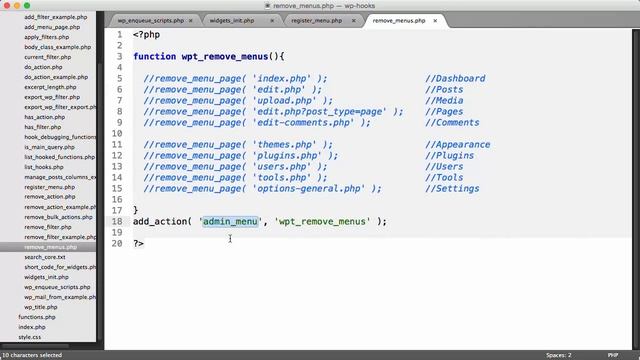Open remove_filter.php in sidebar
Image resolution: width=640 pixels, height=360 pixels.
click(48, 227)
